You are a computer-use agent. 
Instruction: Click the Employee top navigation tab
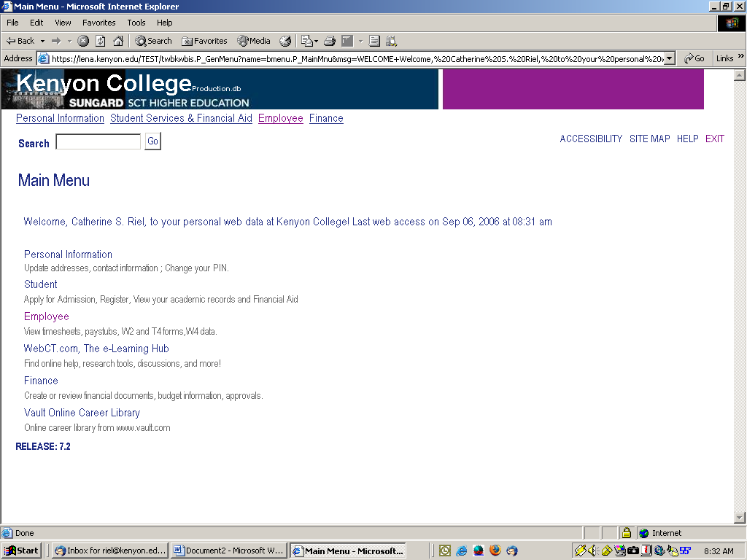click(281, 118)
